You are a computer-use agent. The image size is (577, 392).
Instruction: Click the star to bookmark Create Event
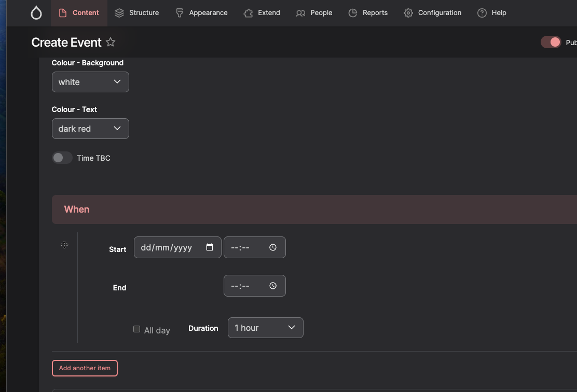(x=111, y=42)
